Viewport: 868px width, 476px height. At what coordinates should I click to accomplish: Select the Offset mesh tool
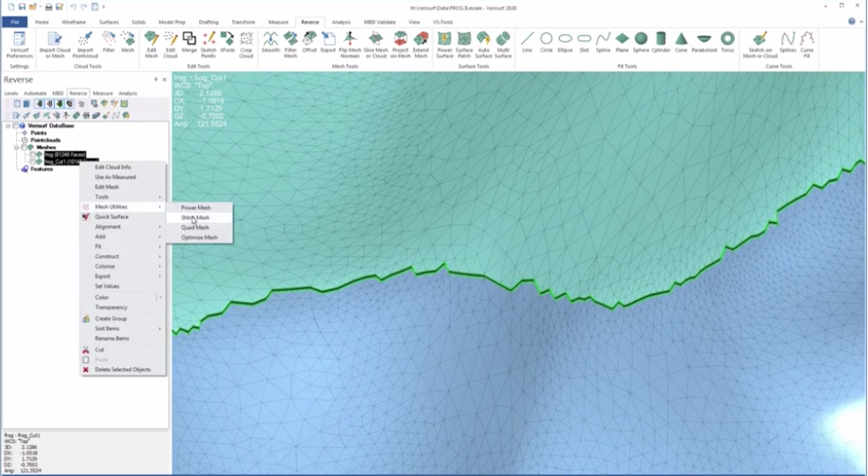(x=310, y=42)
